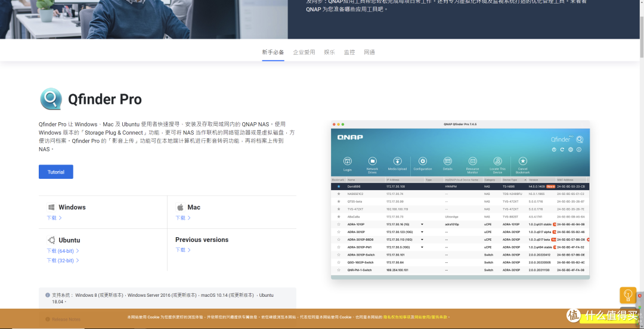The width and height of the screenshot is (644, 329).
Task: Expand IP dropdown for 172.17.30.113 (10G)
Action: [422, 240]
